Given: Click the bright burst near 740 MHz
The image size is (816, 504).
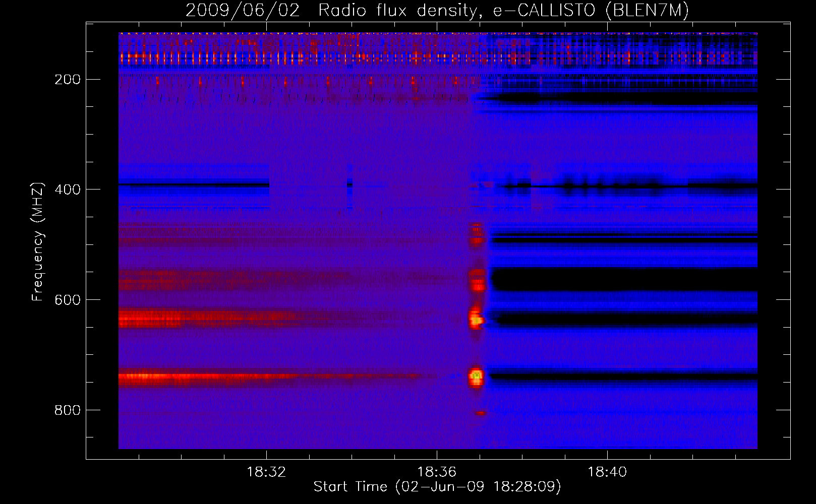Looking at the screenshot, I should tap(476, 376).
